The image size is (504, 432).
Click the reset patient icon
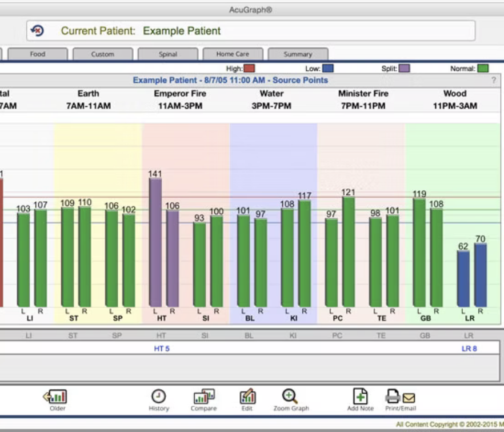pyautogui.click(x=38, y=31)
